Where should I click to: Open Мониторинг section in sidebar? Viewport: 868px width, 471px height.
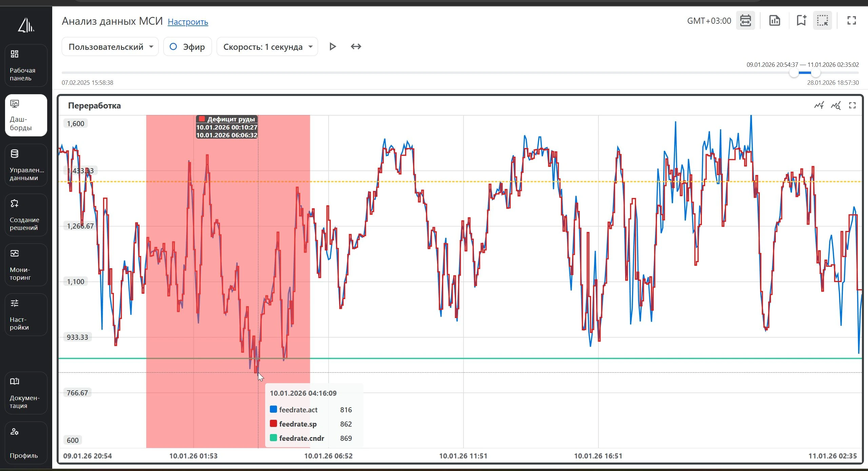click(26, 265)
